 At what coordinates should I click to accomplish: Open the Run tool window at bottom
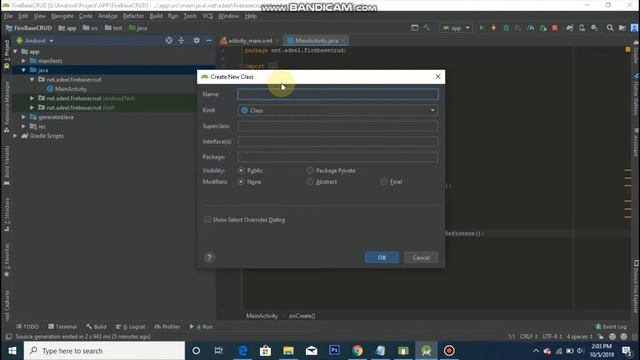201,327
